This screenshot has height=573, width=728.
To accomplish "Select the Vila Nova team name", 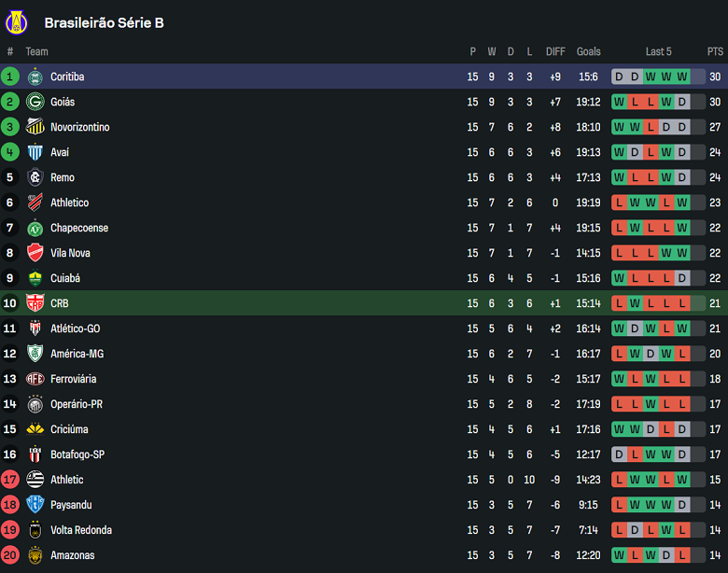I will [x=71, y=253].
